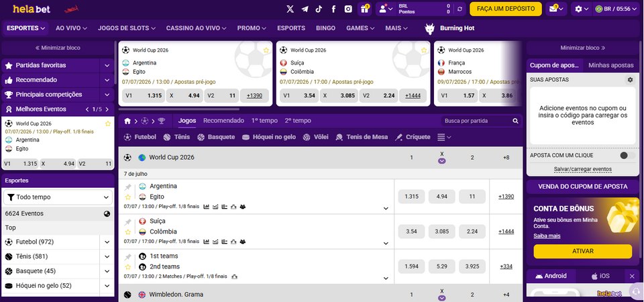Viewport: 644px width, 302px height.
Task: Expand Partidas favoritas section
Action: 107,65
